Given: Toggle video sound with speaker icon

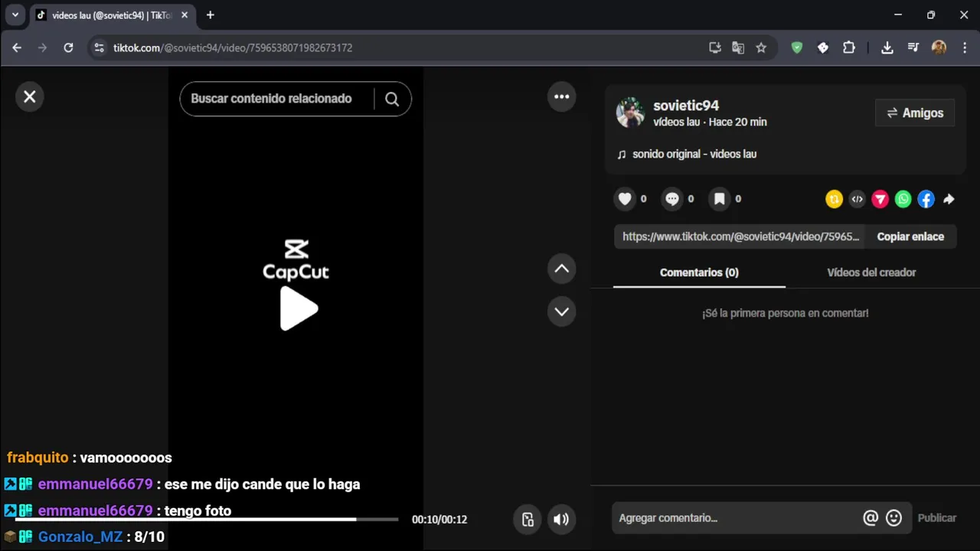Looking at the screenshot, I should click(561, 519).
